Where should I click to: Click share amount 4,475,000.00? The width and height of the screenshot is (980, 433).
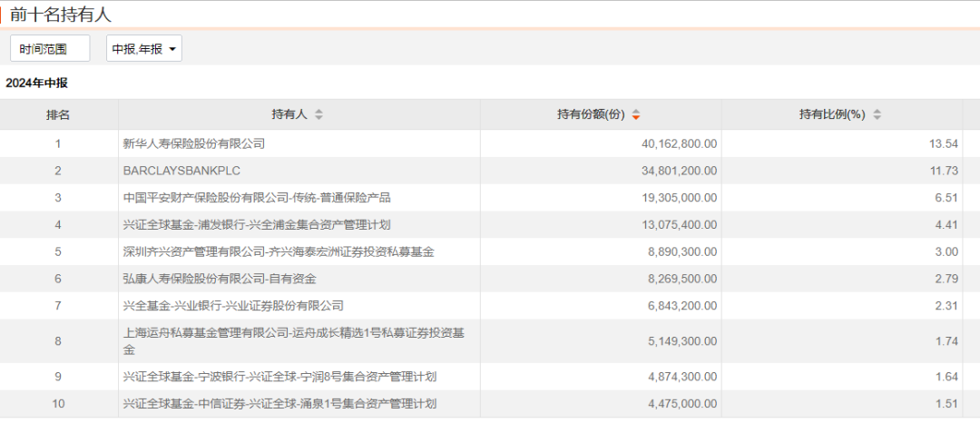[682, 404]
